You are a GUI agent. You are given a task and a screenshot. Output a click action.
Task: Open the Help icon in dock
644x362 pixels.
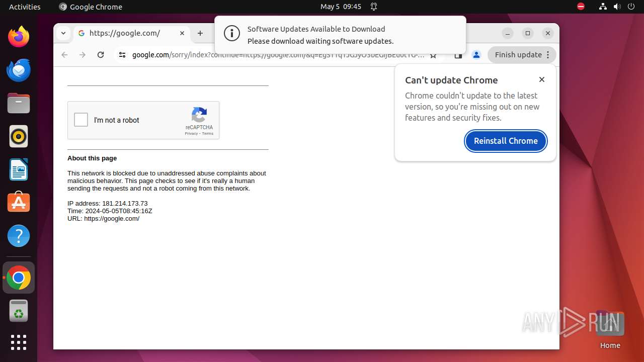19,236
